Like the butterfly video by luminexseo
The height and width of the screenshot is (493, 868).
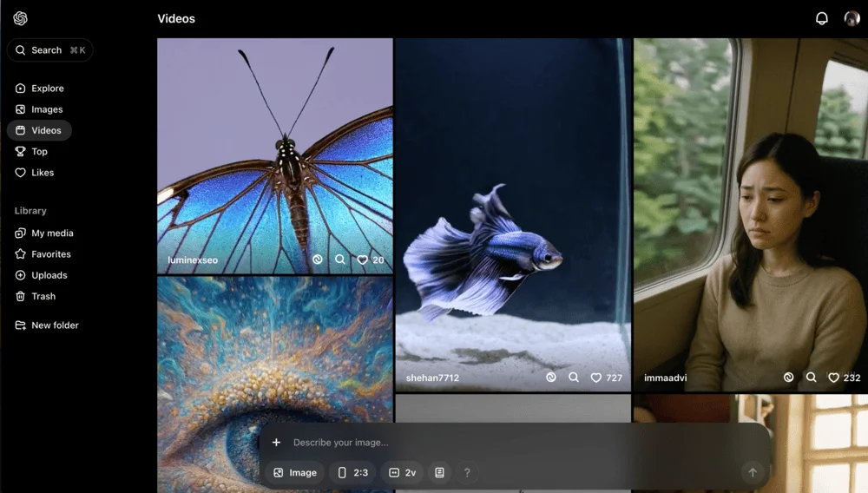[363, 260]
